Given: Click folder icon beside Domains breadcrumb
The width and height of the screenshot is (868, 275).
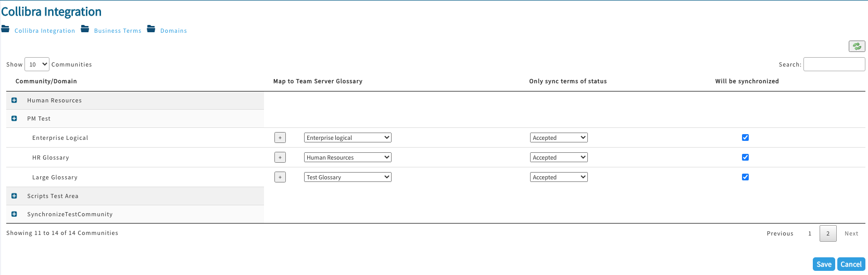Looking at the screenshot, I should 151,29.
